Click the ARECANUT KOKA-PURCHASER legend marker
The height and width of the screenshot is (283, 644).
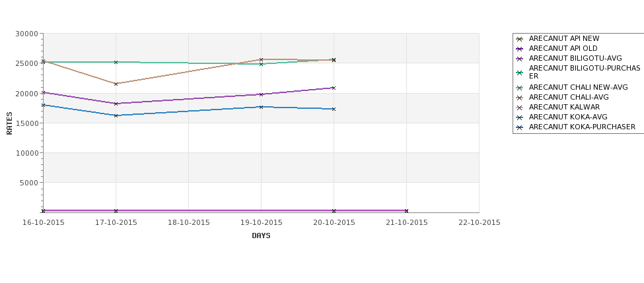click(x=520, y=127)
